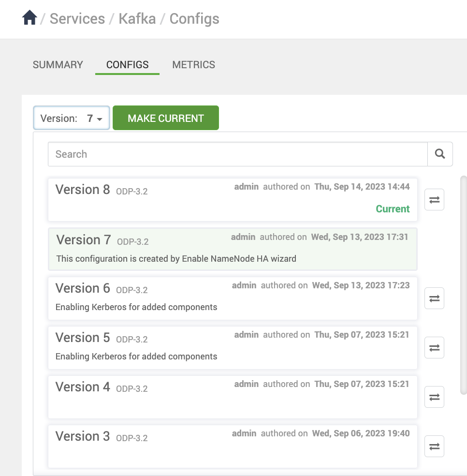Viewport: 467px width, 476px height.
Task: Compare Version 3 using arrows icon
Action: (x=434, y=446)
